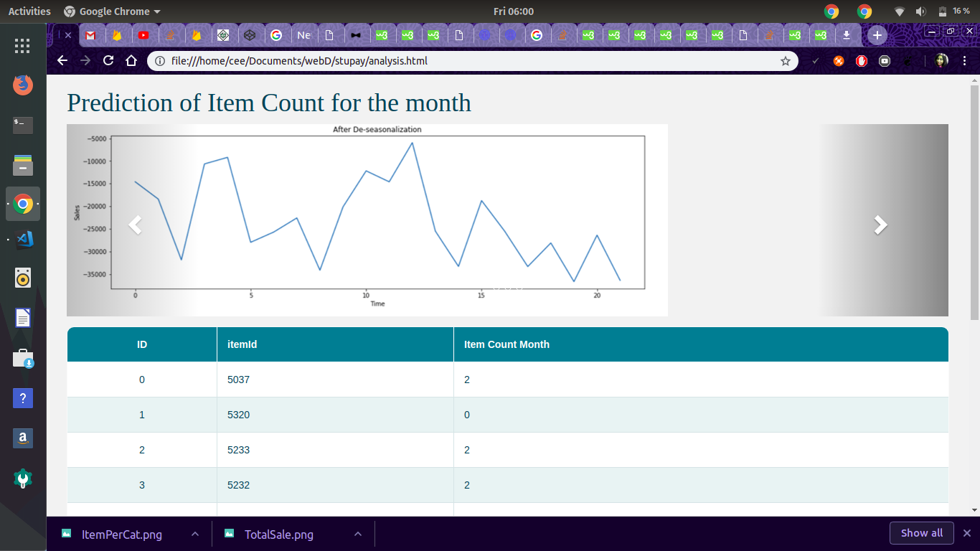Open green wrench tool icon in dock

click(x=23, y=479)
